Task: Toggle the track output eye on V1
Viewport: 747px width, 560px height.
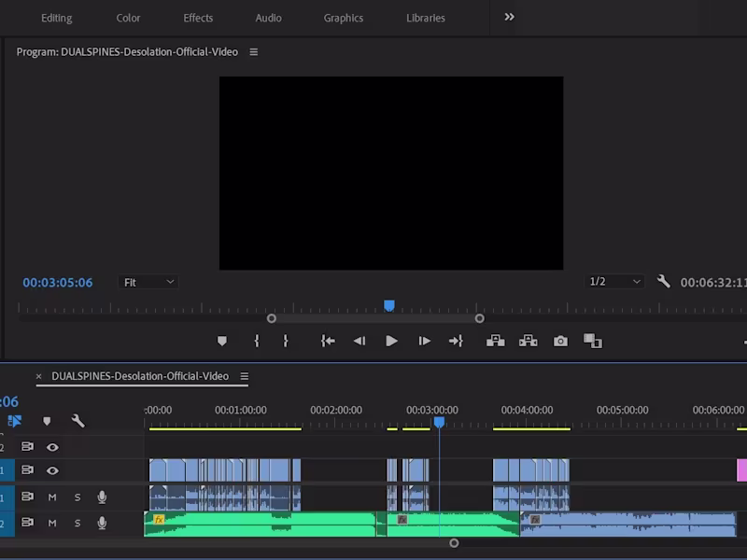Action: tap(53, 471)
